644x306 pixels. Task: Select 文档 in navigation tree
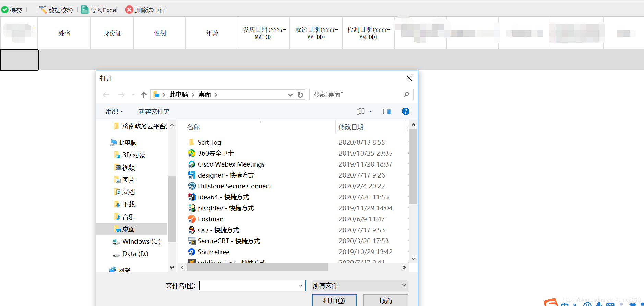point(124,192)
